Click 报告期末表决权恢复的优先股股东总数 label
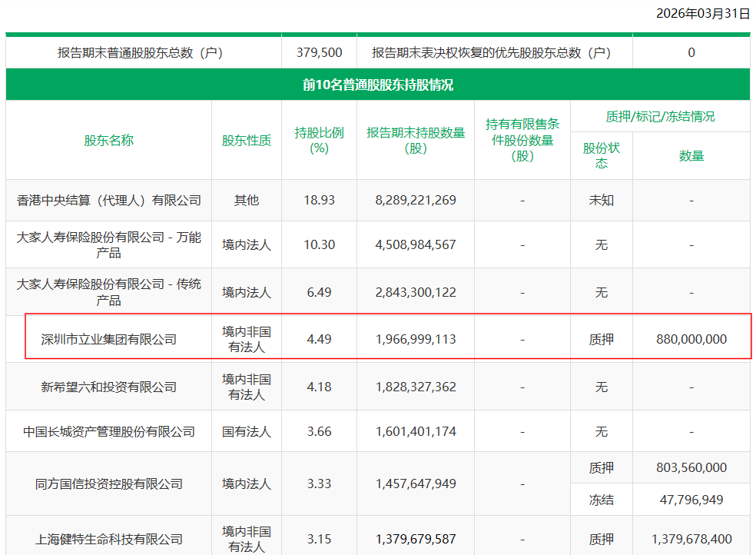756x555 pixels. pyautogui.click(x=491, y=52)
